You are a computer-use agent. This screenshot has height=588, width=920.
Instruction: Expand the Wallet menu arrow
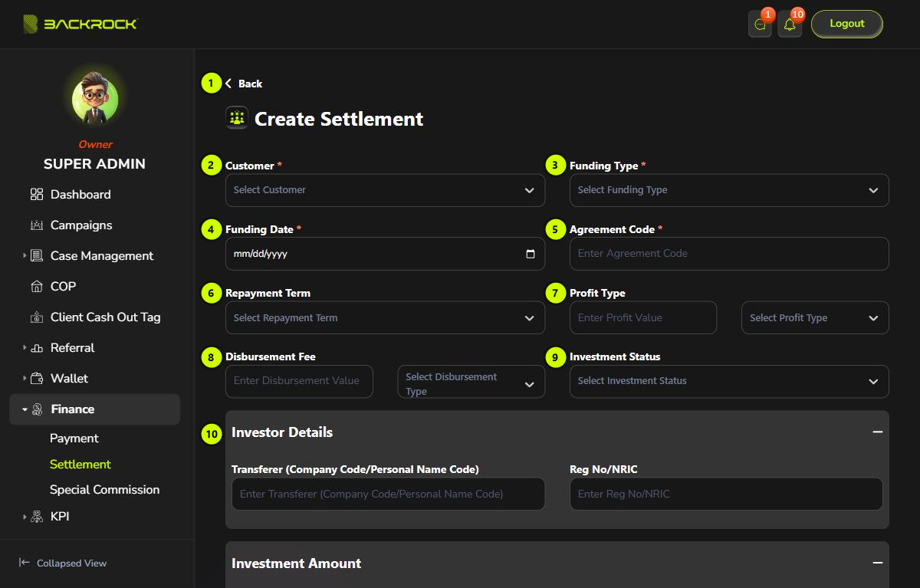click(x=25, y=379)
